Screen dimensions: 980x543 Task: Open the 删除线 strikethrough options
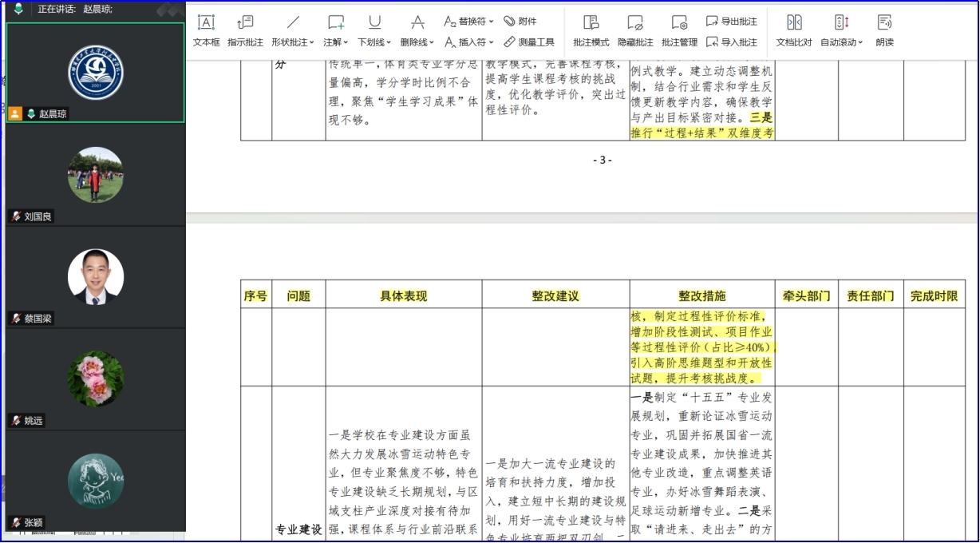(x=417, y=30)
